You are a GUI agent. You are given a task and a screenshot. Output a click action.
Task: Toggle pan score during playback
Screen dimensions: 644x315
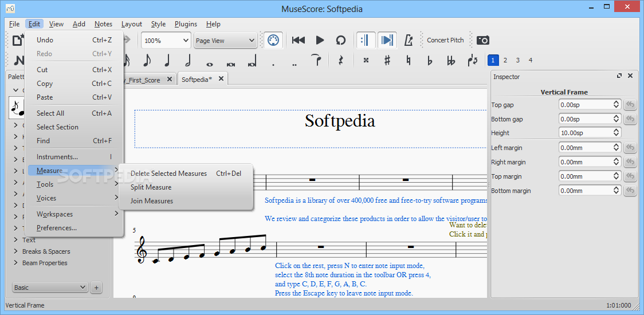click(x=387, y=40)
